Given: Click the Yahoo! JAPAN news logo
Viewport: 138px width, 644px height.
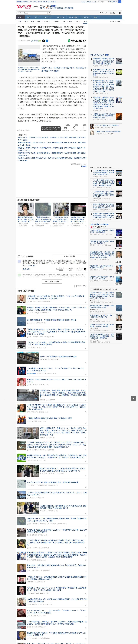Looking at the screenshot, I should click(x=27, y=7).
